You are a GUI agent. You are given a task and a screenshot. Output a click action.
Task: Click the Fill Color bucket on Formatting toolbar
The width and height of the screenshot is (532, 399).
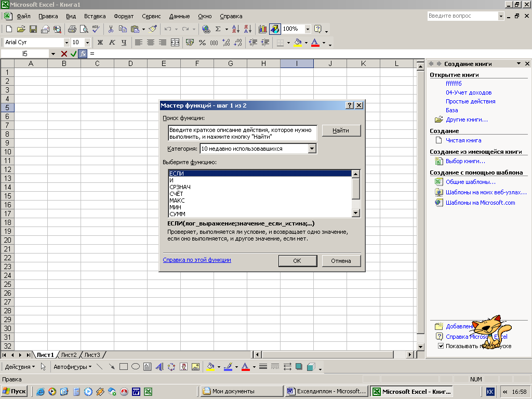[298, 43]
